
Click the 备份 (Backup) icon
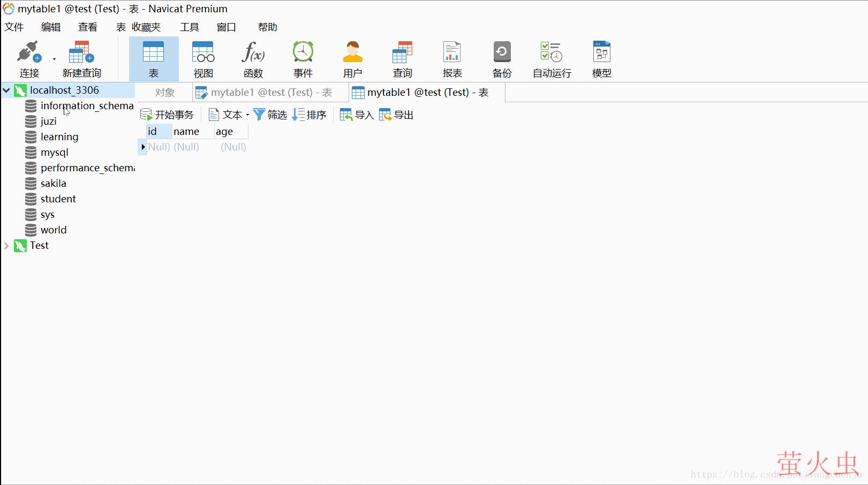pos(502,58)
